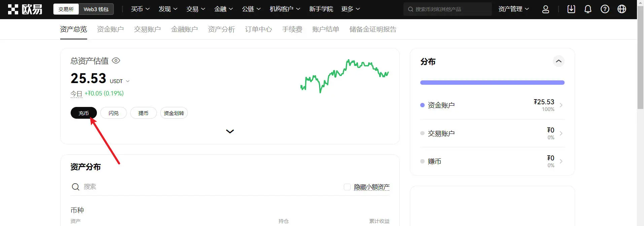This screenshot has width=644, height=226.
Task: Change the USDT valuation currency dropdown
Action: coord(119,81)
